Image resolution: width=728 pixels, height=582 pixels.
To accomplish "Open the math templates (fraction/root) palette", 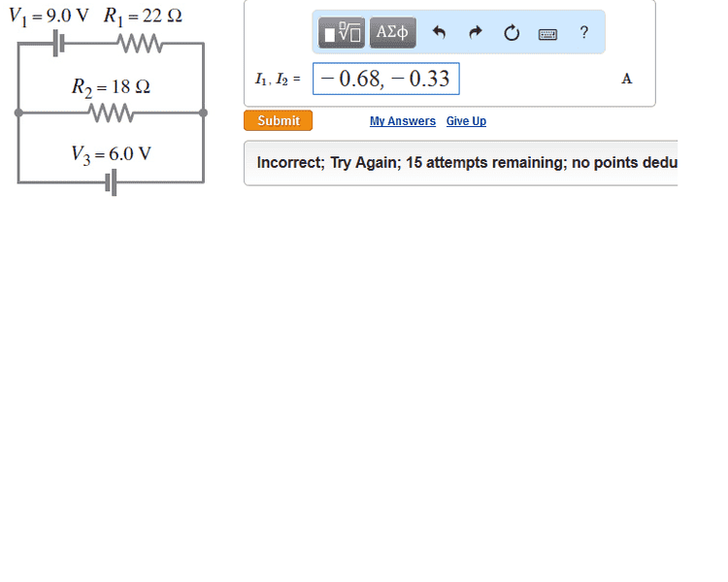I will (342, 32).
